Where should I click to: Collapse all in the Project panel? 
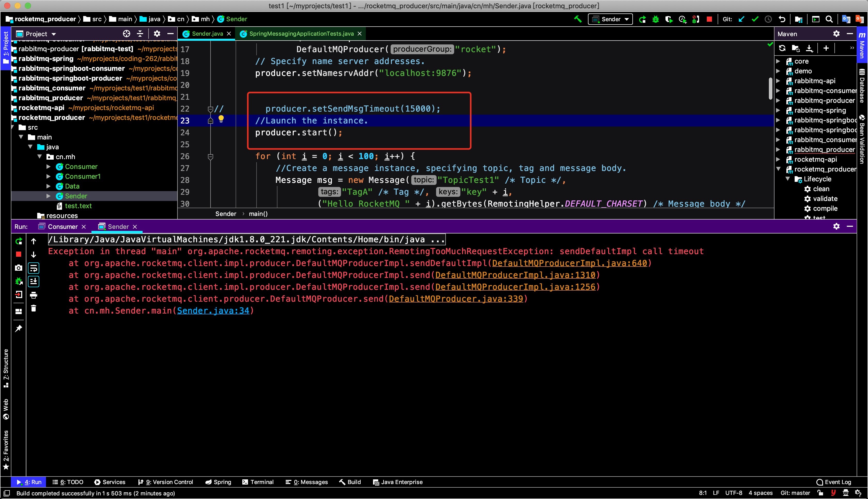(x=140, y=34)
